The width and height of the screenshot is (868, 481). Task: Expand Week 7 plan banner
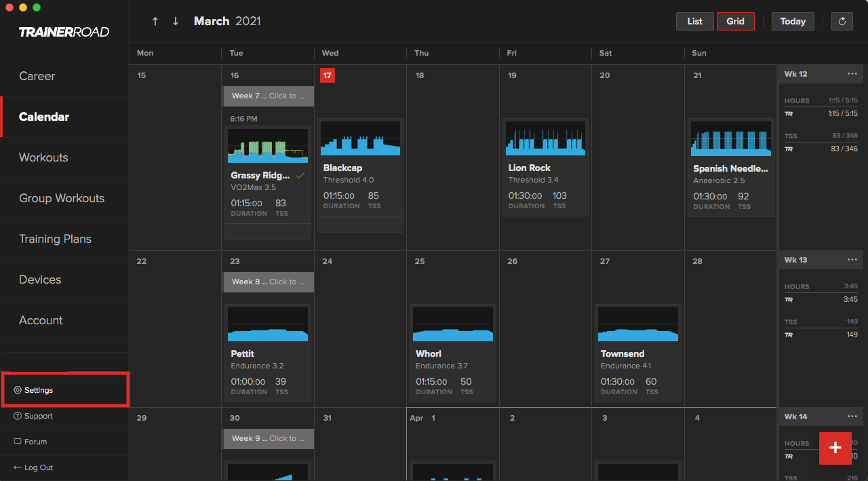tap(269, 96)
